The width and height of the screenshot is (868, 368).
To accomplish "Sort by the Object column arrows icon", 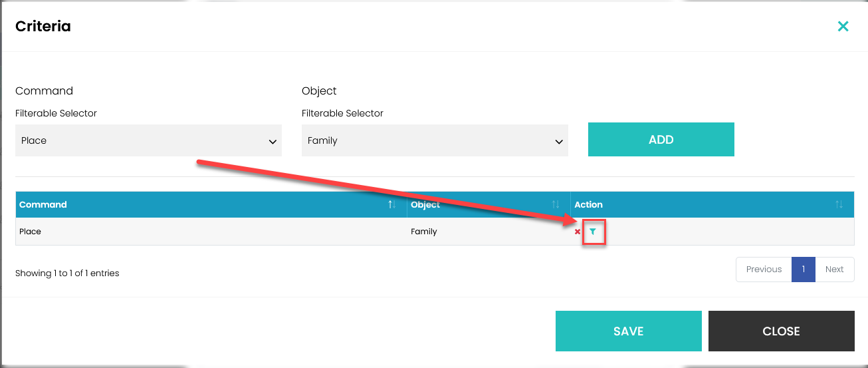I will (556, 205).
